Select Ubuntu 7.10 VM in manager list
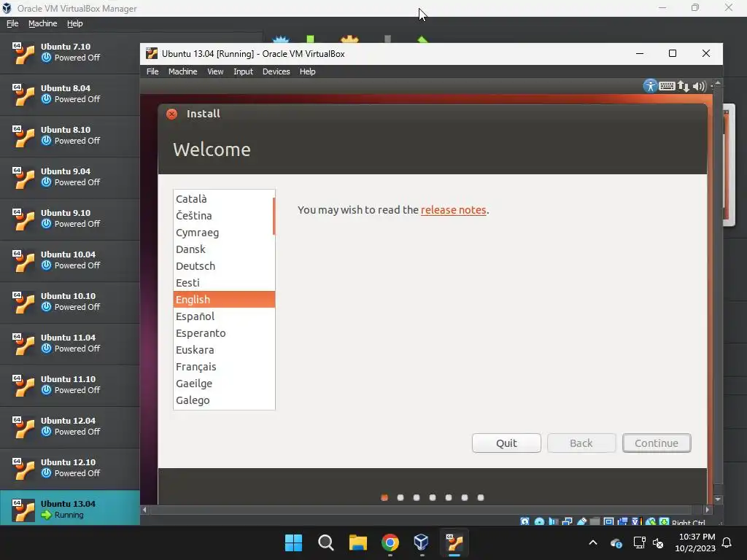This screenshot has height=560, width=747. [69, 52]
